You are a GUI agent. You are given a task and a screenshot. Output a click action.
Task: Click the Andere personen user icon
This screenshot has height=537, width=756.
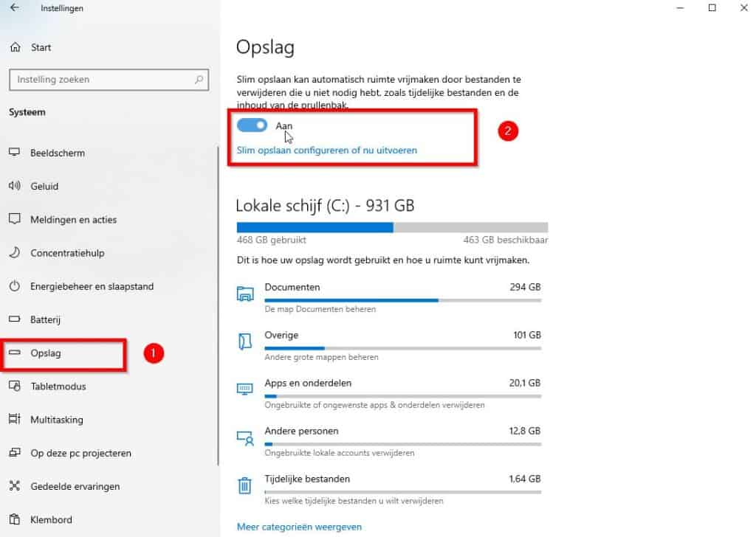pos(245,437)
